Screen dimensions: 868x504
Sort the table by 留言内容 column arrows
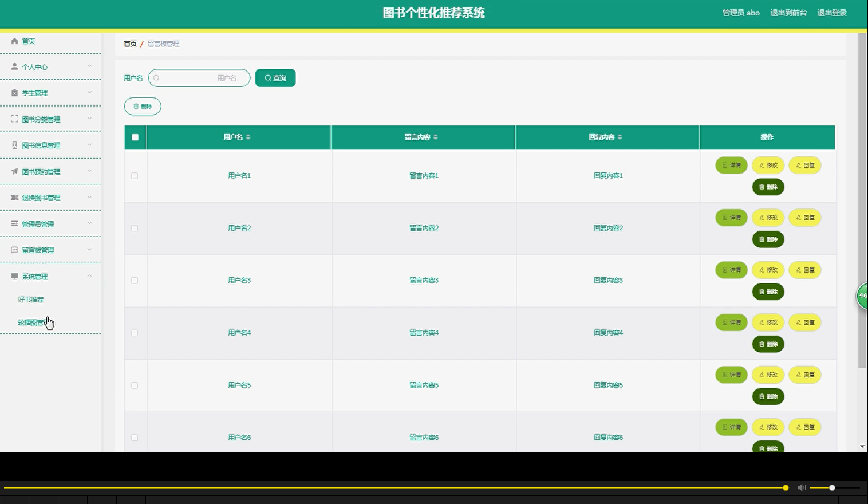[436, 137]
